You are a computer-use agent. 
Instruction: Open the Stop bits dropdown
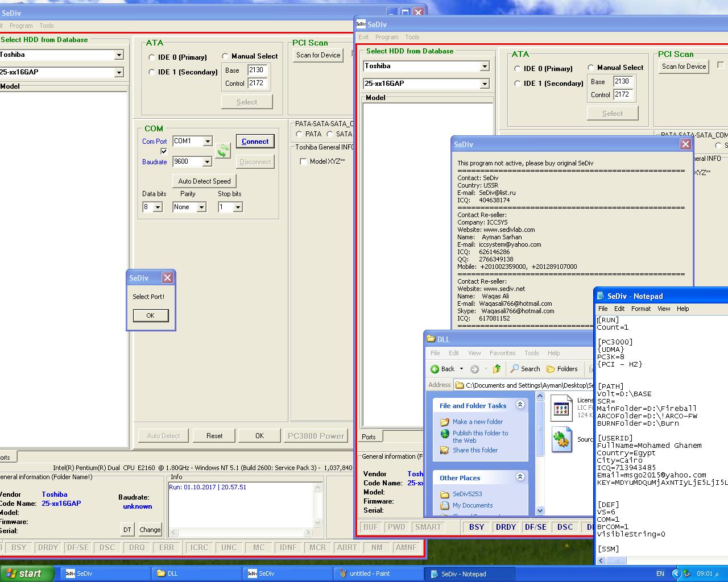click(238, 207)
